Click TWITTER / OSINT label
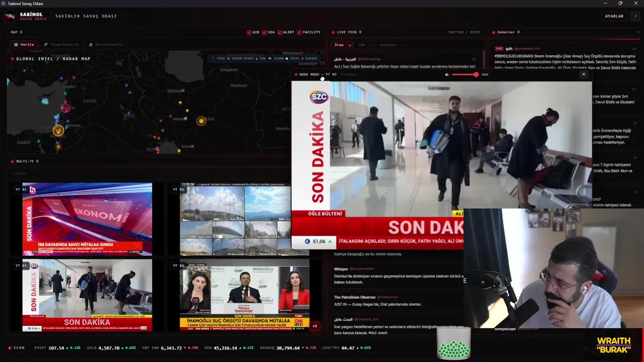 coord(464,32)
